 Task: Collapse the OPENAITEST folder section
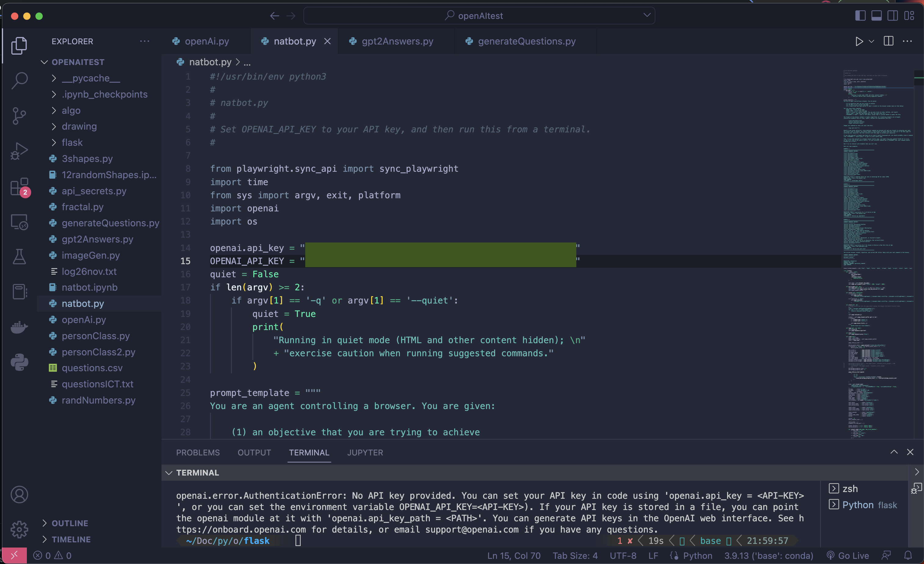100,62
